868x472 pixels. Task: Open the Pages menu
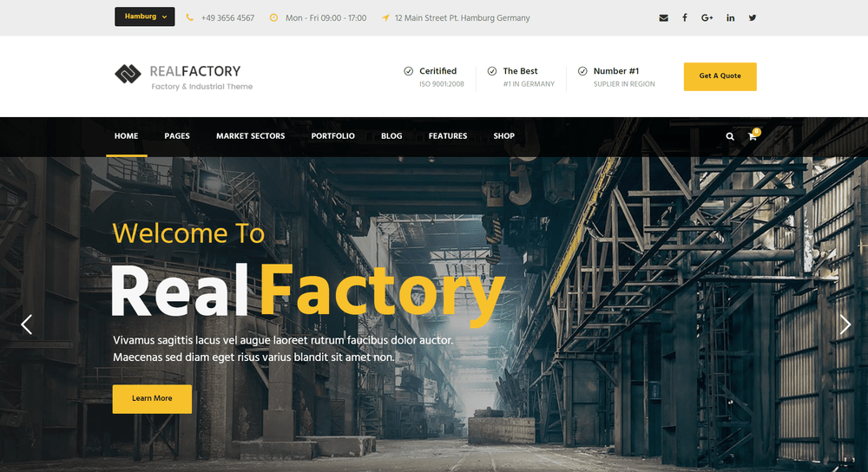(x=177, y=136)
